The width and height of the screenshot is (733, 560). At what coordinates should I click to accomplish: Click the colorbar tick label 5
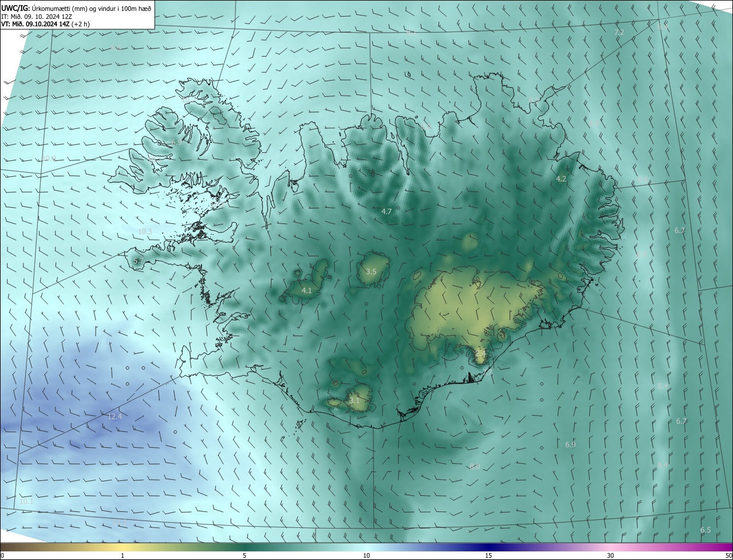[245, 555]
